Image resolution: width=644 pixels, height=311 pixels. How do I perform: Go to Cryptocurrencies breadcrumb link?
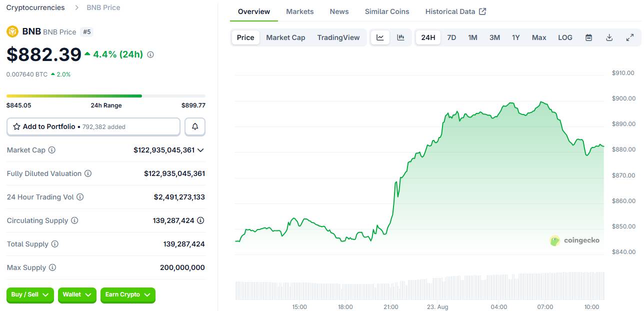pos(35,7)
